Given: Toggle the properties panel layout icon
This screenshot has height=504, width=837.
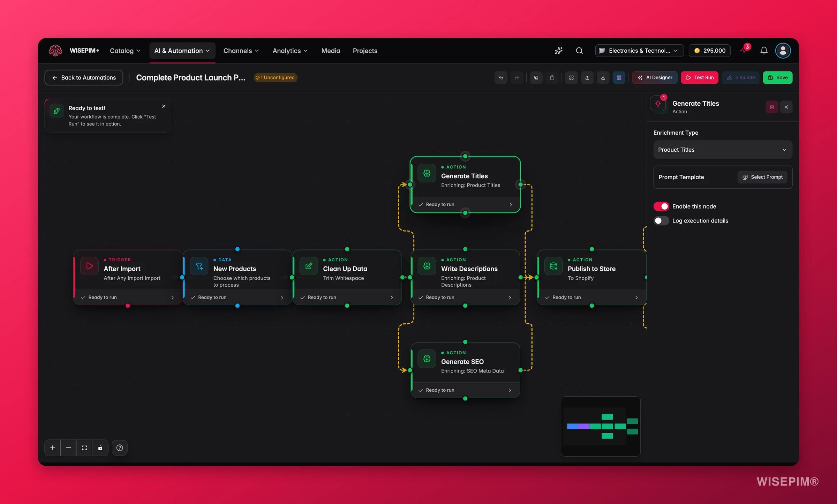Looking at the screenshot, I should [619, 77].
